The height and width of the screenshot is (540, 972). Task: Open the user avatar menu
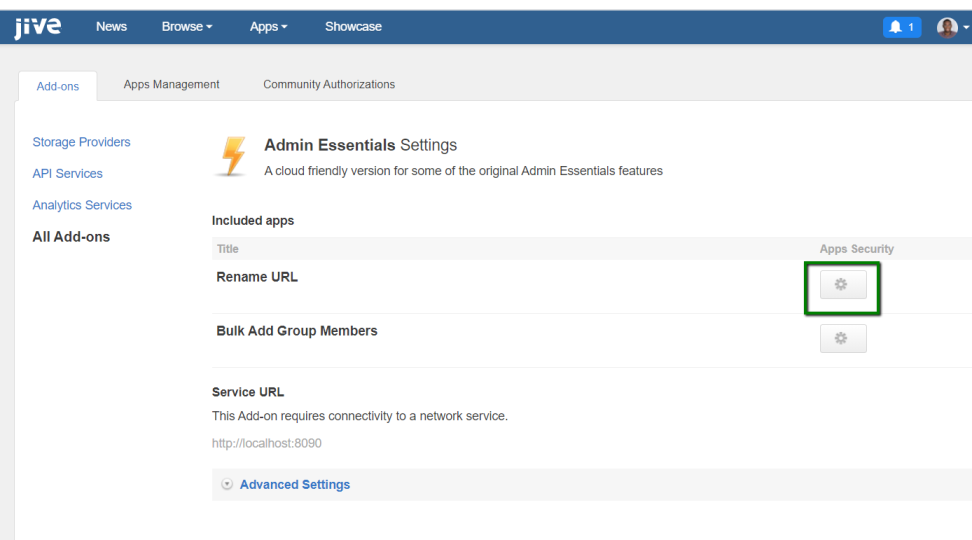click(x=952, y=27)
